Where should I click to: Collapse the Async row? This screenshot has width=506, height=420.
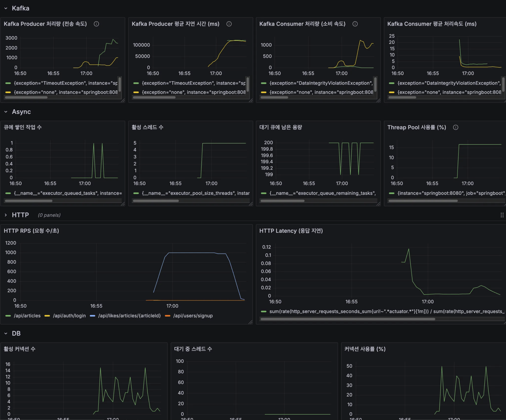click(x=6, y=112)
